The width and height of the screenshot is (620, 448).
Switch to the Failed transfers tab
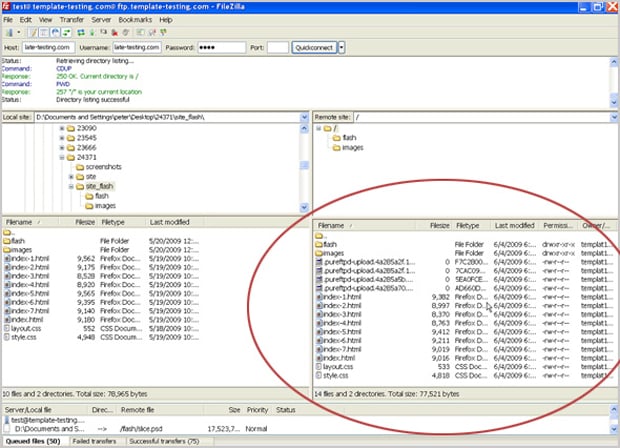[97, 441]
